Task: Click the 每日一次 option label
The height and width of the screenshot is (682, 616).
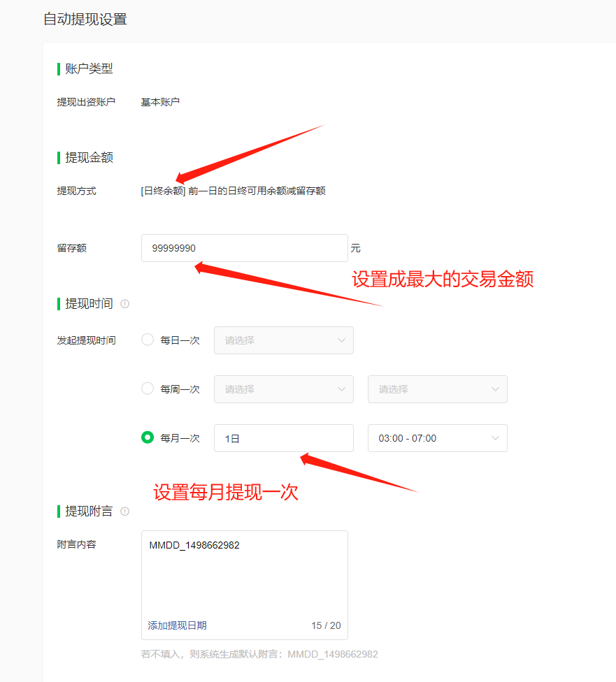Action: click(x=180, y=340)
